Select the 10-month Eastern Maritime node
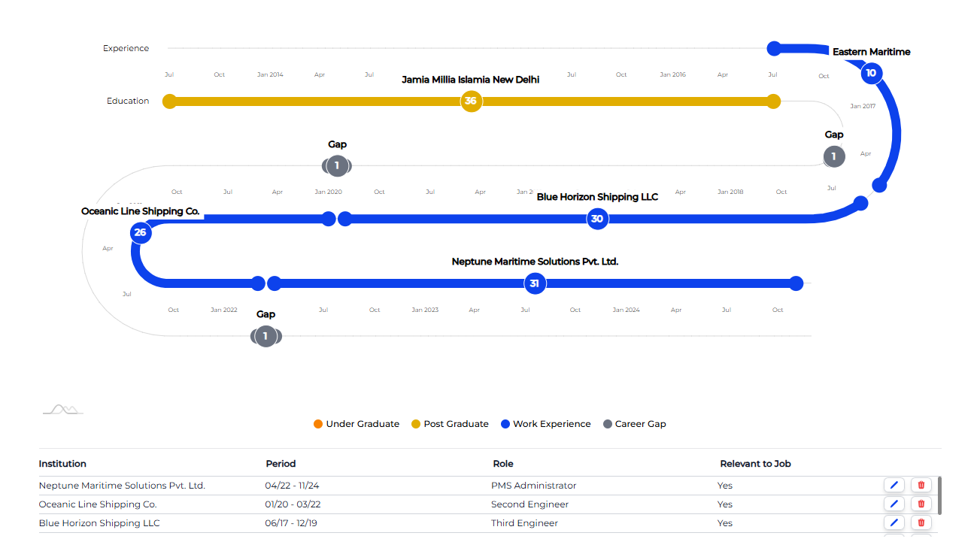 (x=871, y=74)
